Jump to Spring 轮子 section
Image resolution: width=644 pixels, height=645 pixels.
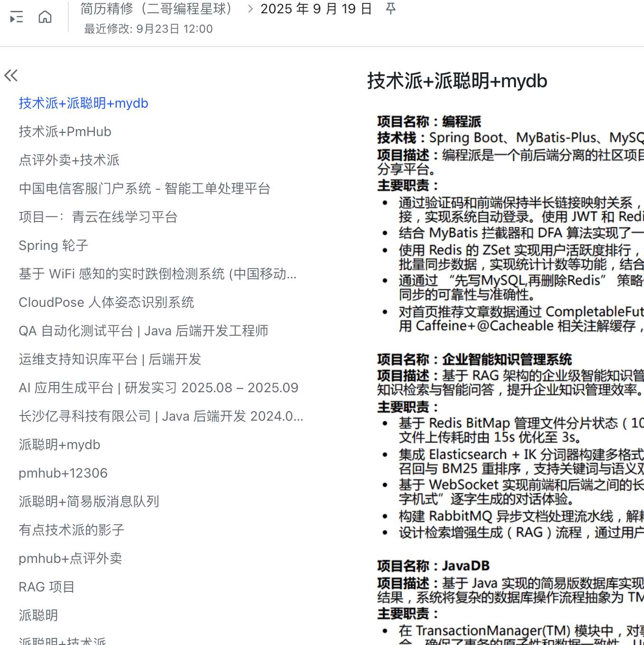pyautogui.click(x=54, y=246)
